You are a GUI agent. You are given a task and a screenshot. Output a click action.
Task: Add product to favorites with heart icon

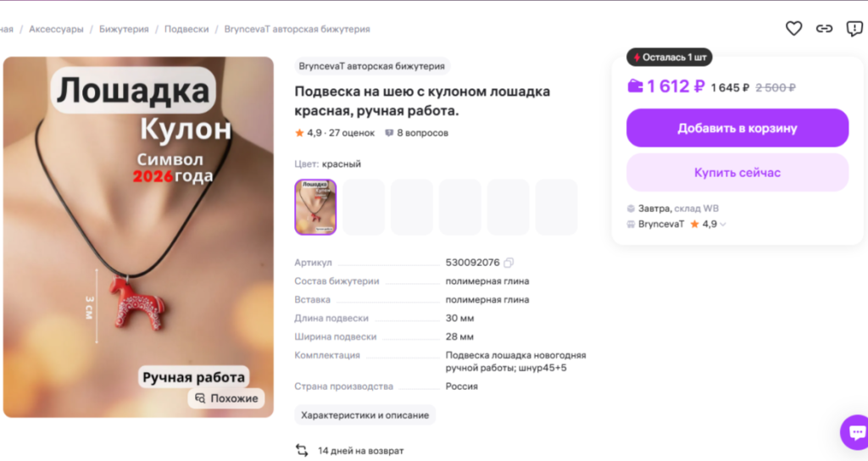[793, 28]
